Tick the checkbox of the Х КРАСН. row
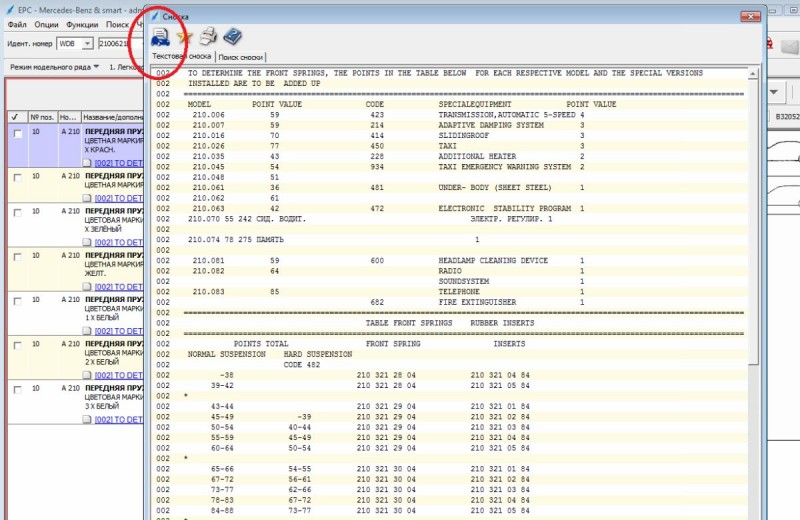Screen dimensions: 800x520 pyautogui.click(x=18, y=134)
